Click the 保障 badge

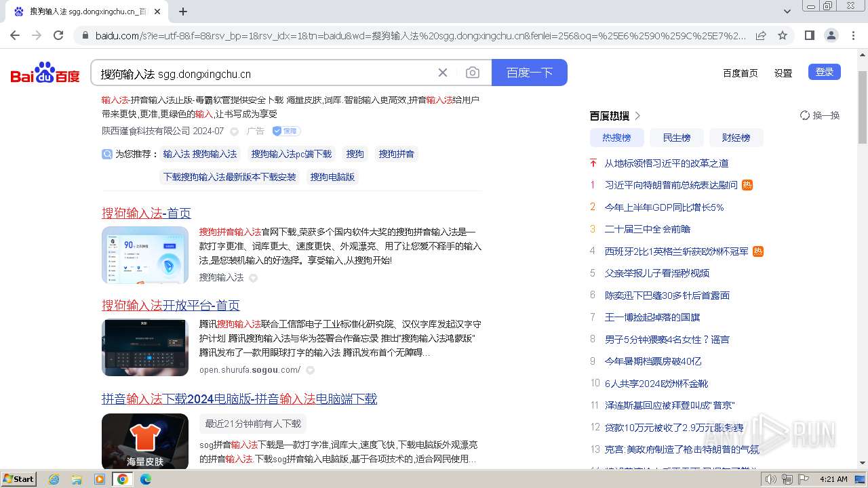click(286, 131)
